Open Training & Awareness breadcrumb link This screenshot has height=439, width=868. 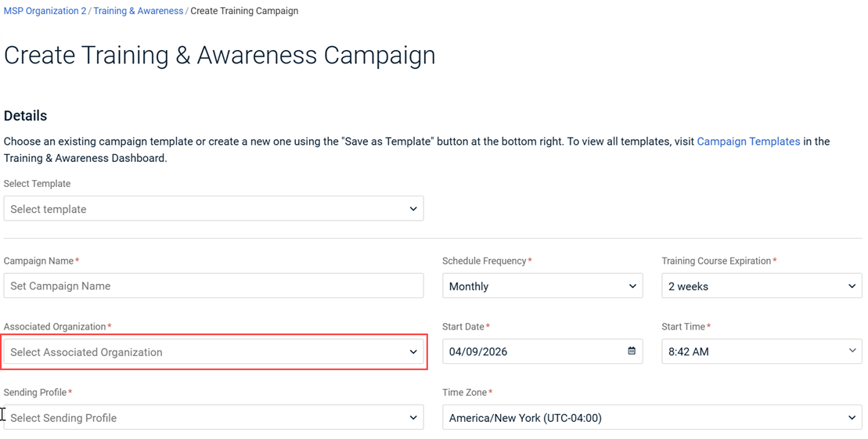point(138,11)
